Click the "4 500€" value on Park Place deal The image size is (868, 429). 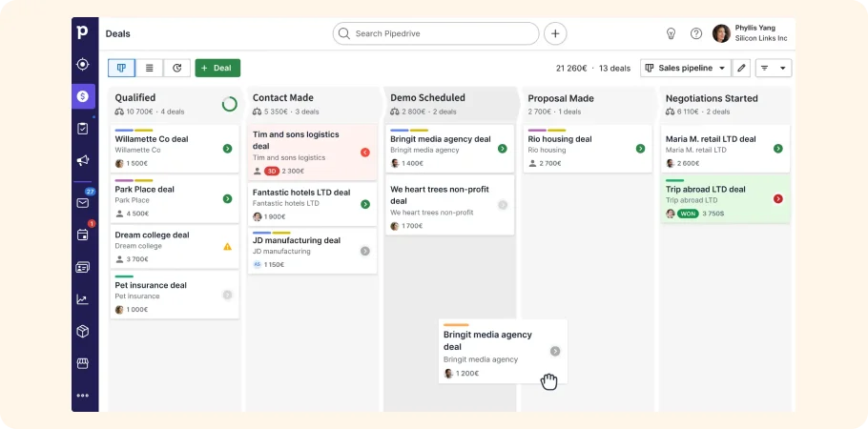(x=137, y=214)
